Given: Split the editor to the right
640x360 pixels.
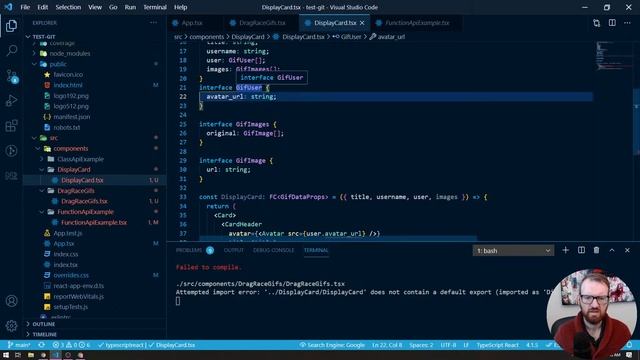Looking at the screenshot, I should pyautogui.click(x=612, y=23).
